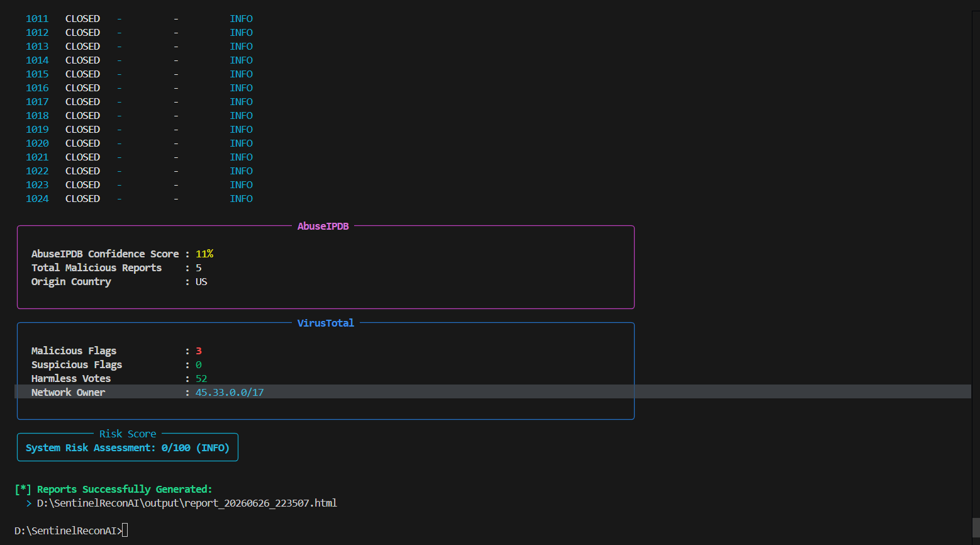The width and height of the screenshot is (980, 545).
Task: Click port number 1013
Action: [x=37, y=47]
